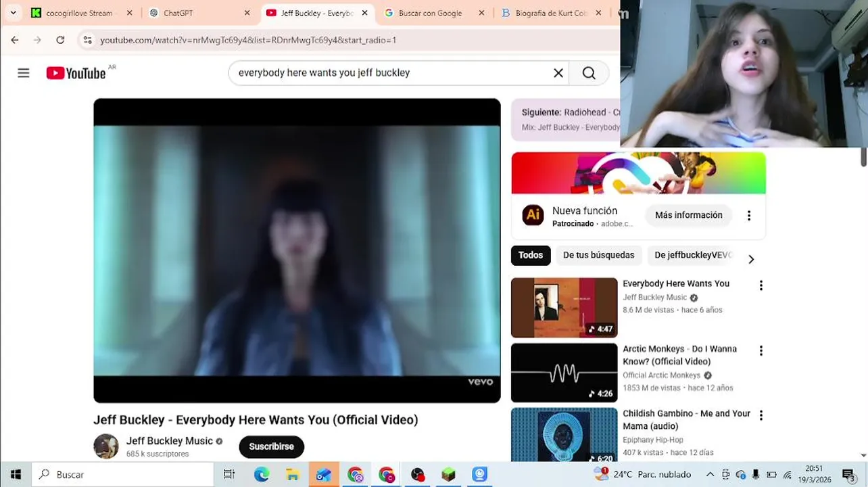Go to the YouTube home logo
868x487 pixels.
pos(76,73)
